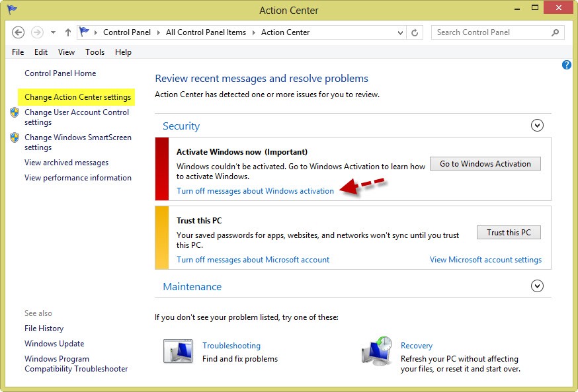This screenshot has width=578, height=392.
Task: Minimize the Action Center window
Action: point(517,8)
